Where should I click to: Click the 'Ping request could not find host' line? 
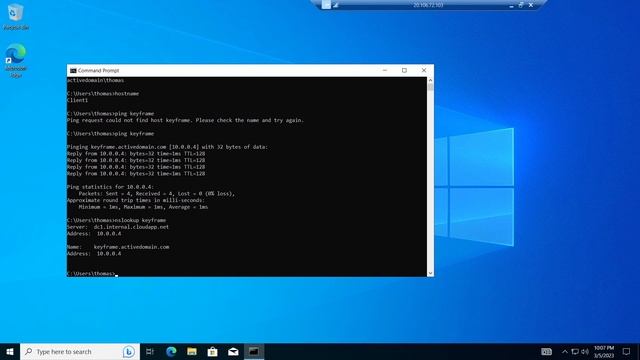tap(185, 120)
